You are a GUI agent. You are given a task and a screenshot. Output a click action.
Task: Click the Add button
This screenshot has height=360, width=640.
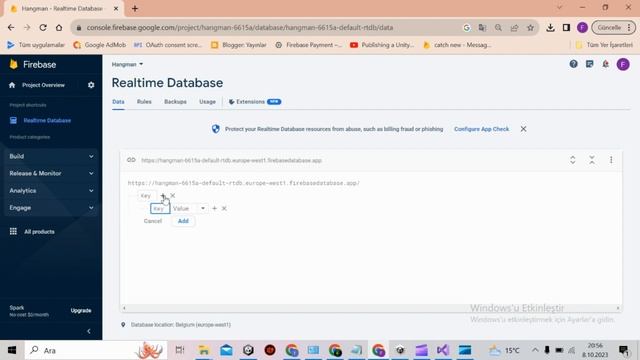(183, 221)
